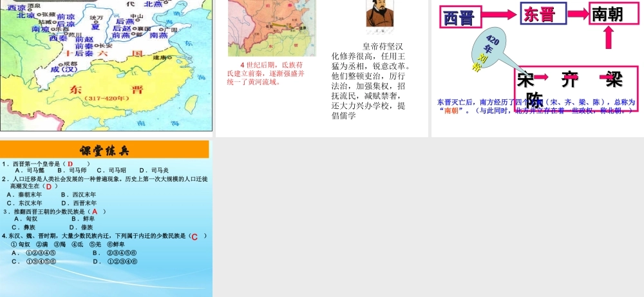Click the 东晋 (317-420年) label on the map
Screen dimensions: 644x297
[106, 93]
